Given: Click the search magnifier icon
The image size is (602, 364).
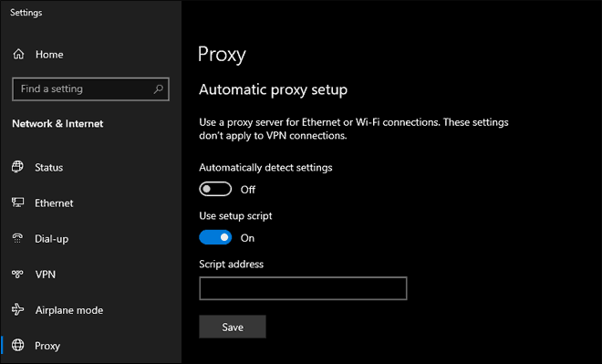Looking at the screenshot, I should pyautogui.click(x=158, y=89).
